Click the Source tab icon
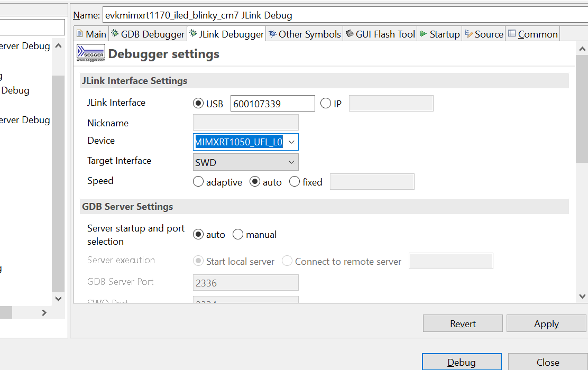588x370 pixels. click(468, 33)
